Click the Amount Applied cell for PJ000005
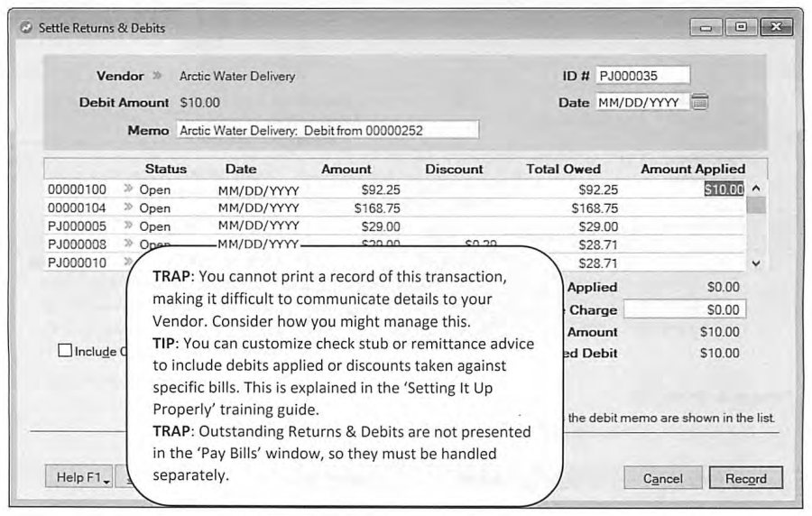This screenshot has height=516, width=812. pos(684,226)
